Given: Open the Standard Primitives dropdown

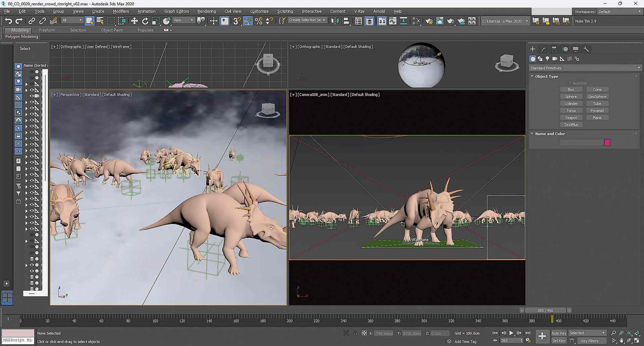Looking at the screenshot, I should click(584, 68).
